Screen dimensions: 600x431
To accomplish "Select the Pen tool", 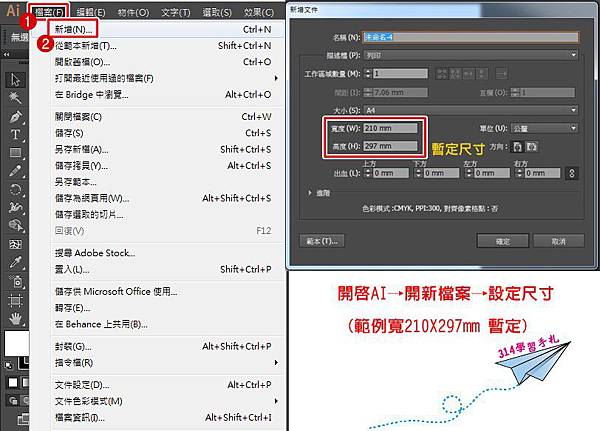I will pos(15,116).
